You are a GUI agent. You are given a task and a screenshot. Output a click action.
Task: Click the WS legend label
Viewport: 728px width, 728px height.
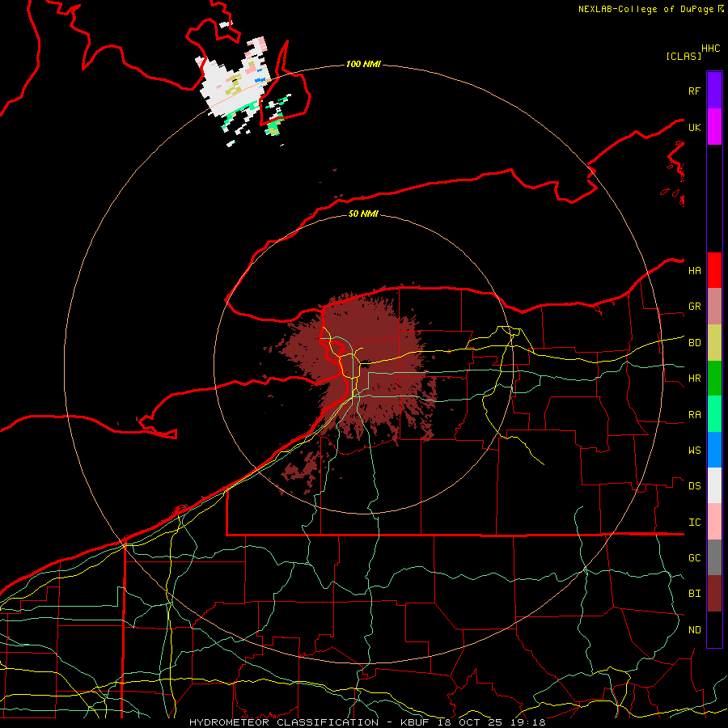[694, 451]
